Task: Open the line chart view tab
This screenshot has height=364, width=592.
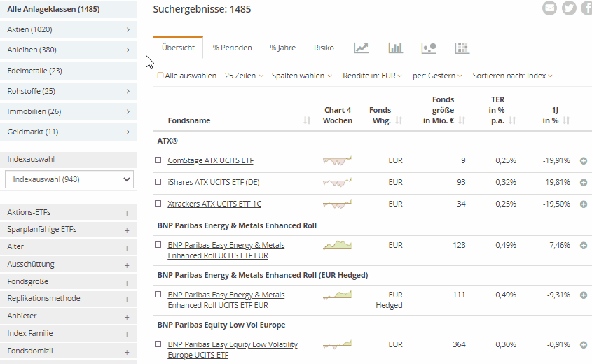Action: [361, 48]
